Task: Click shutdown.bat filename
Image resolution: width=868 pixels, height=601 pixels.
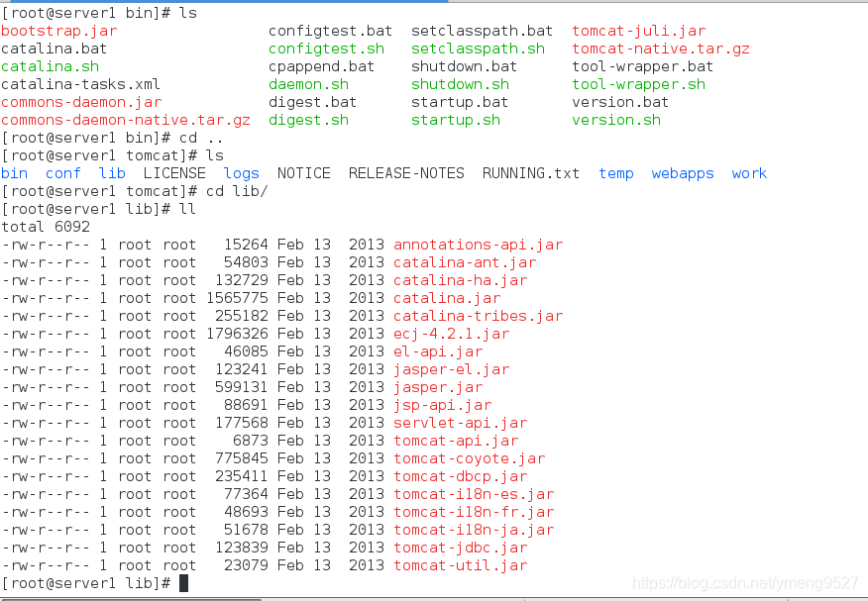Action: coord(465,66)
